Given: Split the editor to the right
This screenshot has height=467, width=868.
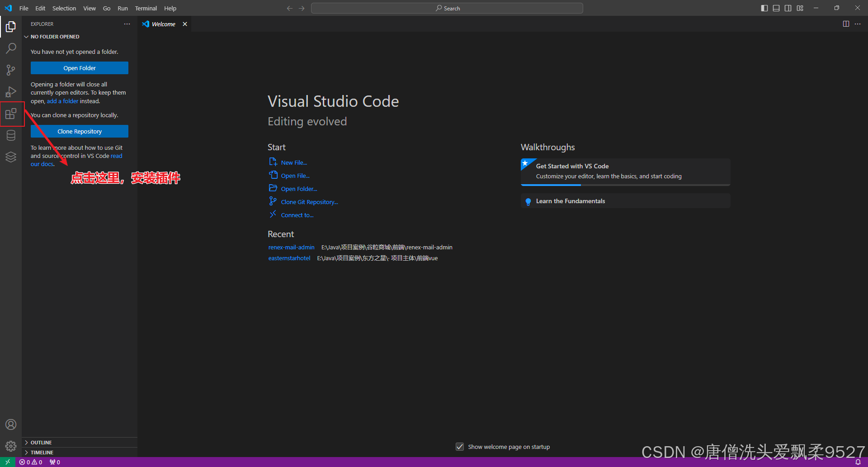Looking at the screenshot, I should coord(846,24).
